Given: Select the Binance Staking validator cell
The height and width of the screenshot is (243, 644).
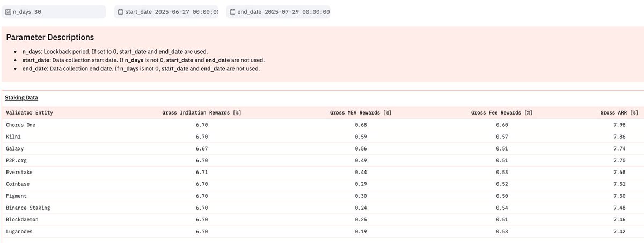Looking at the screenshot, I should (x=28, y=208).
